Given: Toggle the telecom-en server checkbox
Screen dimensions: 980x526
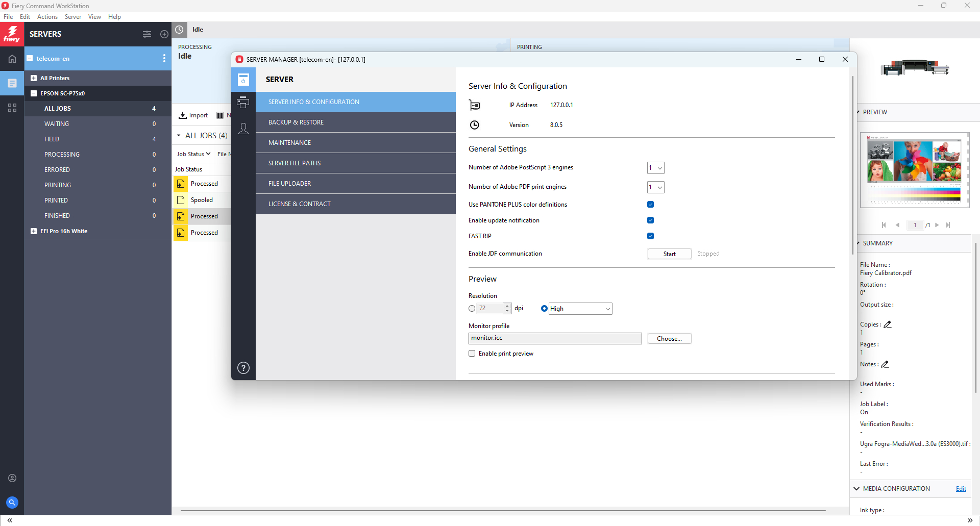Looking at the screenshot, I should click(30, 58).
